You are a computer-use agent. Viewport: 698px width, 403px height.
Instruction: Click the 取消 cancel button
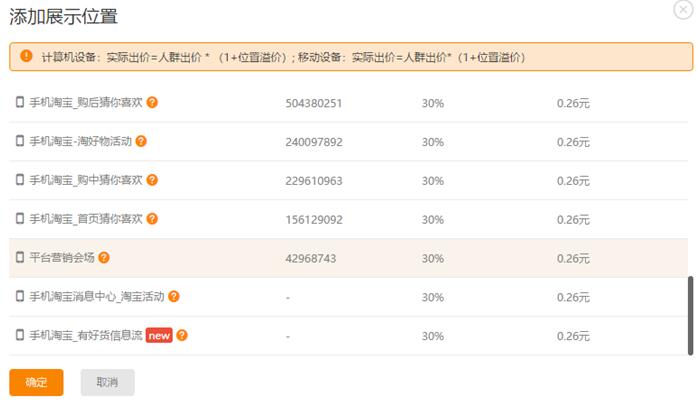click(107, 382)
